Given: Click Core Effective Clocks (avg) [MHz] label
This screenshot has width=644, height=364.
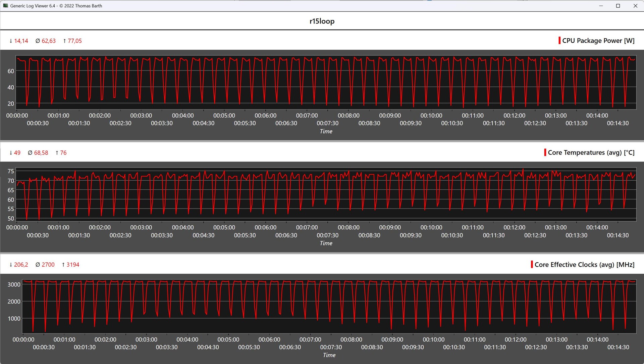Looking at the screenshot, I should 584,265.
